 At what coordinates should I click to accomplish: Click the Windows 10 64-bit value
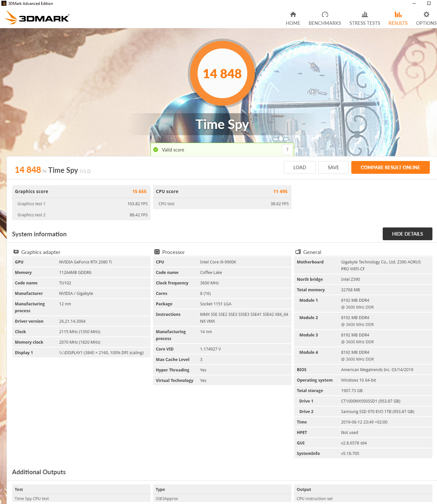tap(358, 380)
